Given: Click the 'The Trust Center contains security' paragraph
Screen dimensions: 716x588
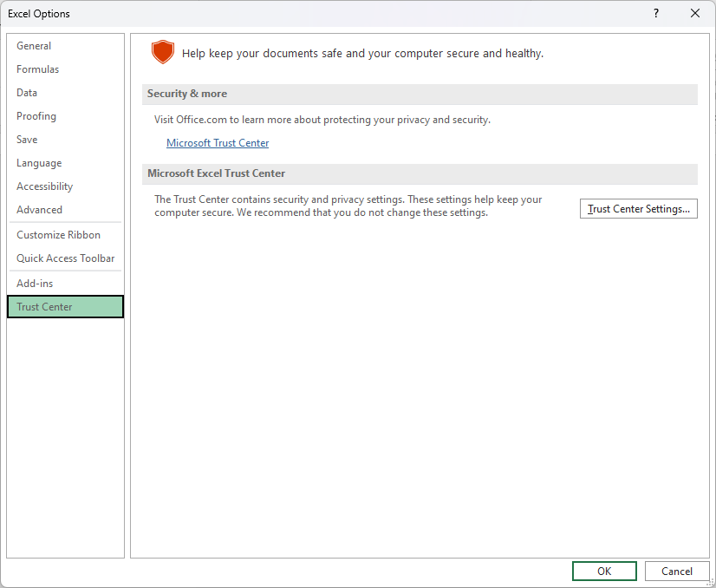Looking at the screenshot, I should click(348, 206).
